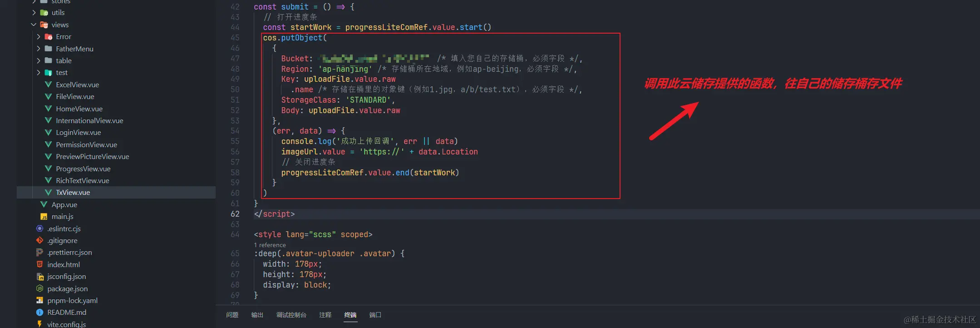Click the Prettier icon beside .prettierrc.json
The height and width of the screenshot is (328, 980).
click(39, 252)
